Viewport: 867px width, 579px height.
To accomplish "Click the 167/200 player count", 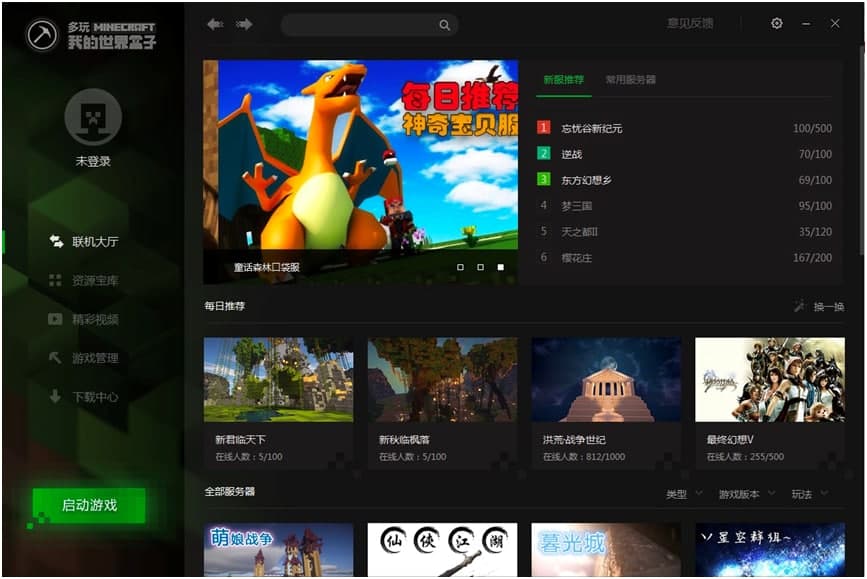I will click(x=812, y=257).
